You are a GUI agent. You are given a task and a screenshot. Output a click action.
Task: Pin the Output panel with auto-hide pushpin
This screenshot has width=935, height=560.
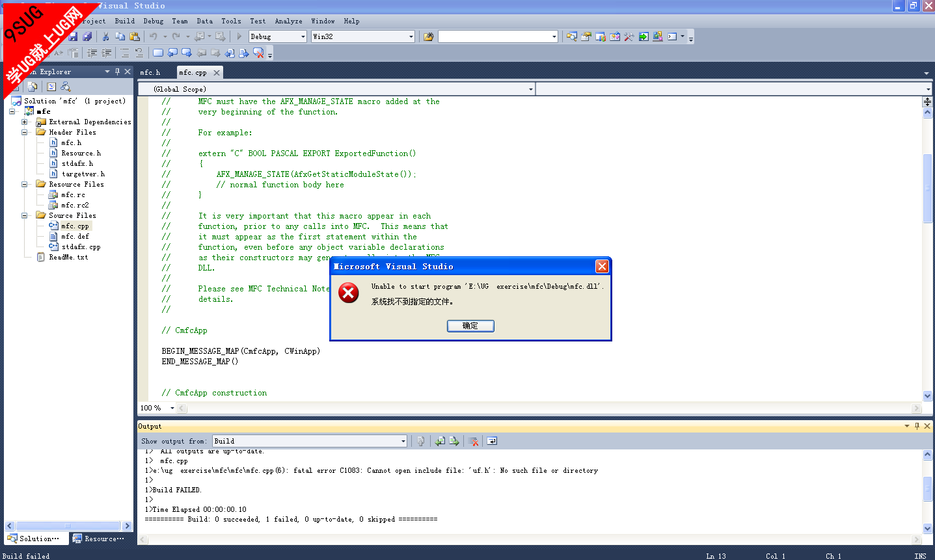point(917,426)
